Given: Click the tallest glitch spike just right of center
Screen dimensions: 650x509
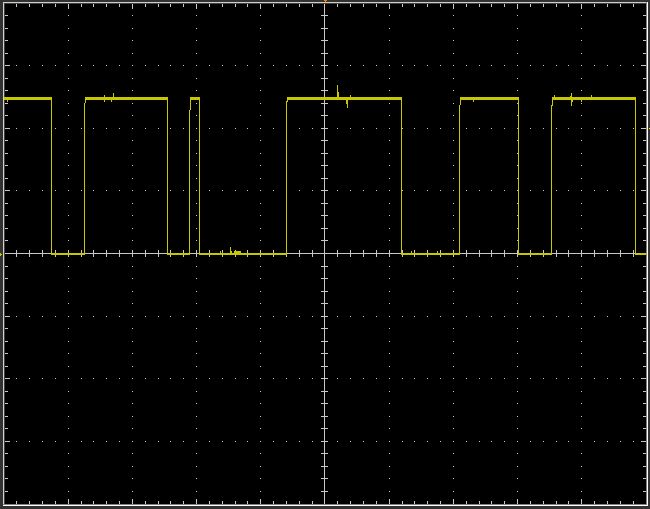Looking at the screenshot, I should (338, 91).
